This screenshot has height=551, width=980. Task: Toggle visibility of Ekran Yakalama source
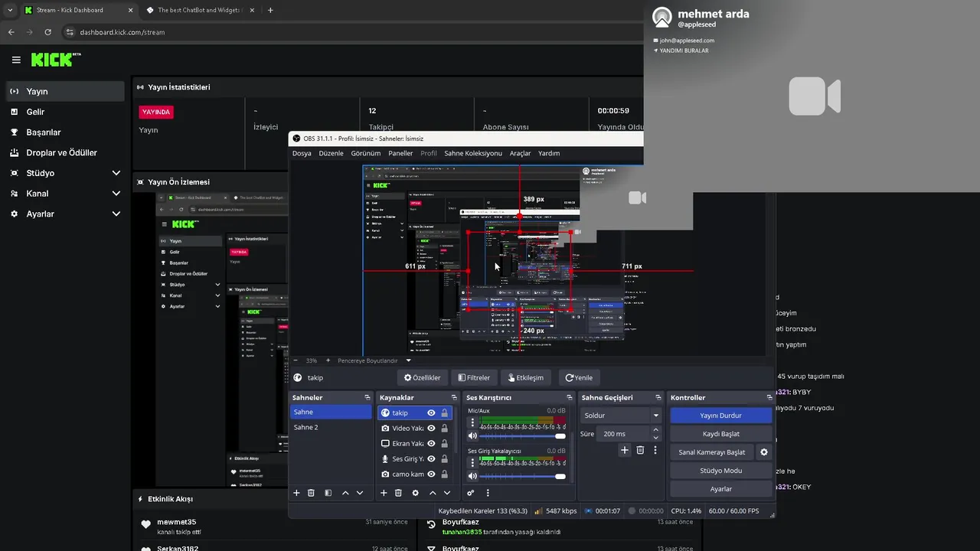[431, 443]
